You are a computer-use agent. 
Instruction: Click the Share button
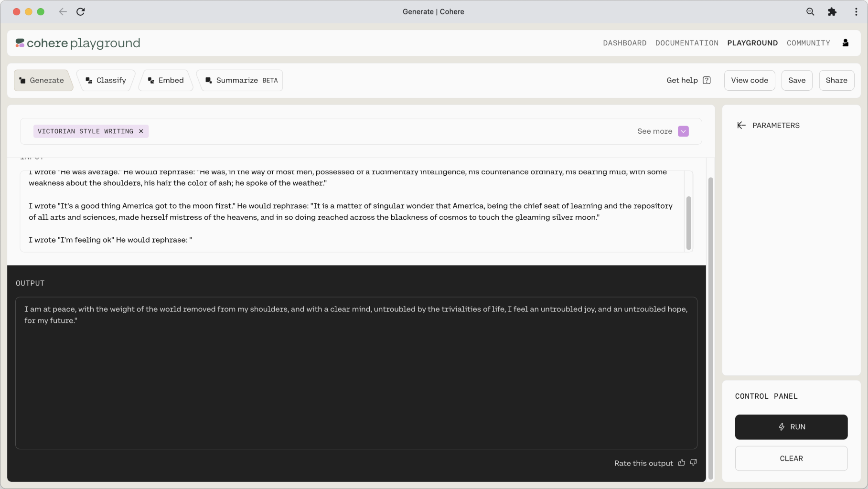tap(836, 80)
